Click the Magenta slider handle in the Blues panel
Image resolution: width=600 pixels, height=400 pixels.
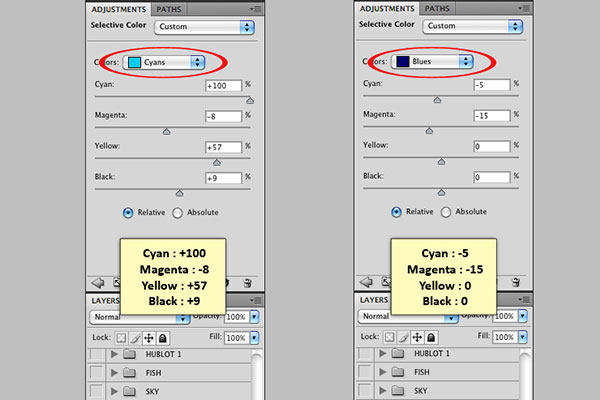429,131
